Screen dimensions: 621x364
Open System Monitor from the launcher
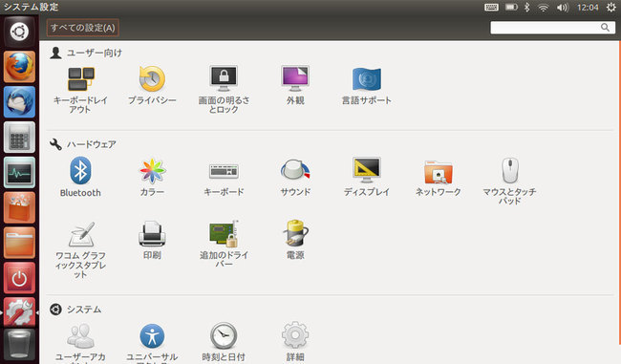(19, 172)
